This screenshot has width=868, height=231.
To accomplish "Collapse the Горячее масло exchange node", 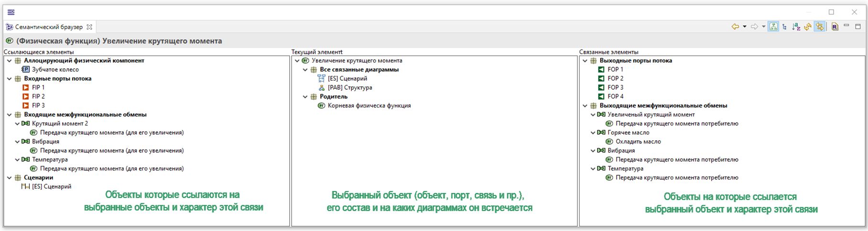I will click(x=593, y=133).
